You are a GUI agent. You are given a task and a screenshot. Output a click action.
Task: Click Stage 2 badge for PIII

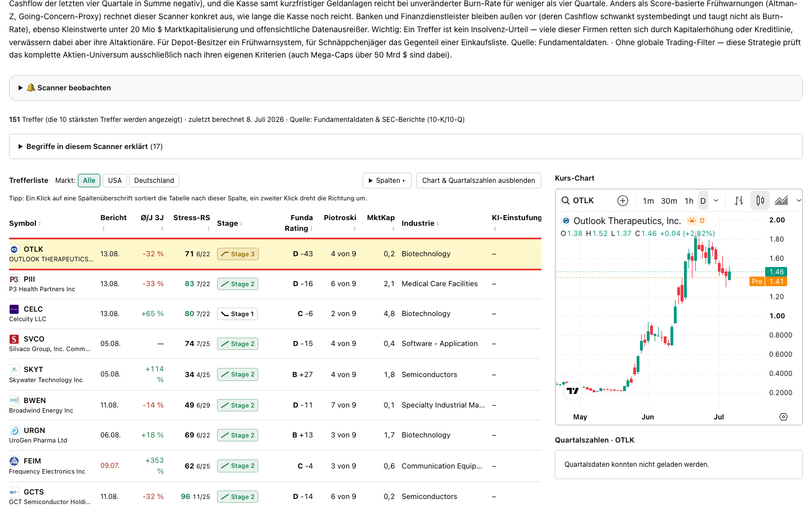(x=237, y=284)
